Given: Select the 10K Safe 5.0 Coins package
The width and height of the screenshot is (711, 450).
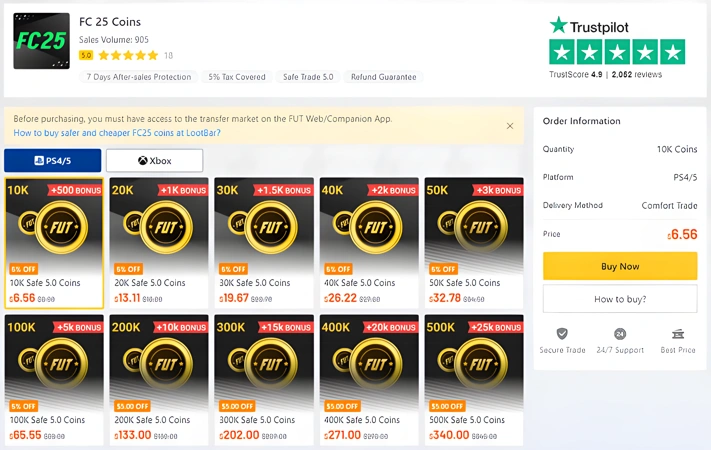Looking at the screenshot, I should pos(53,243).
